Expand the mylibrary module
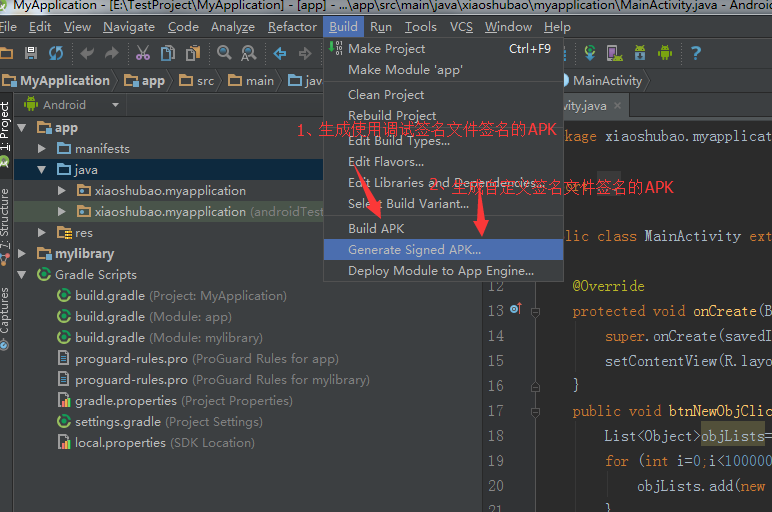The width and height of the screenshot is (772, 512). tap(22, 254)
